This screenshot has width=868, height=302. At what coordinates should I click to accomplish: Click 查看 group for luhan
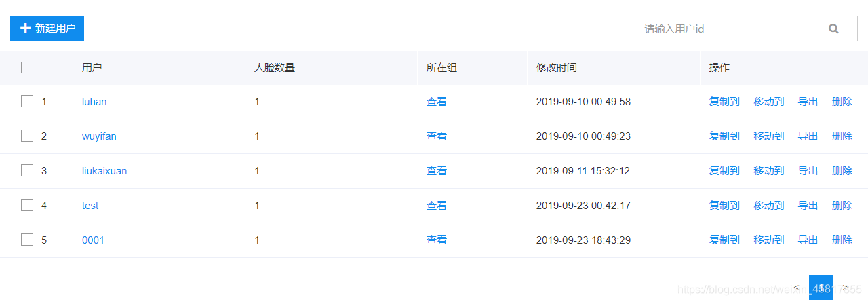click(437, 102)
